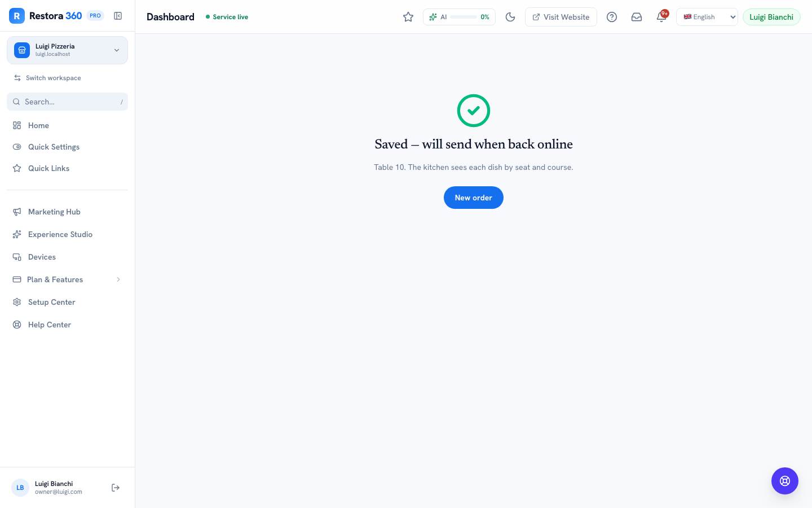Click the AI usage progress indicator
The image size is (812, 508).
[x=460, y=17]
